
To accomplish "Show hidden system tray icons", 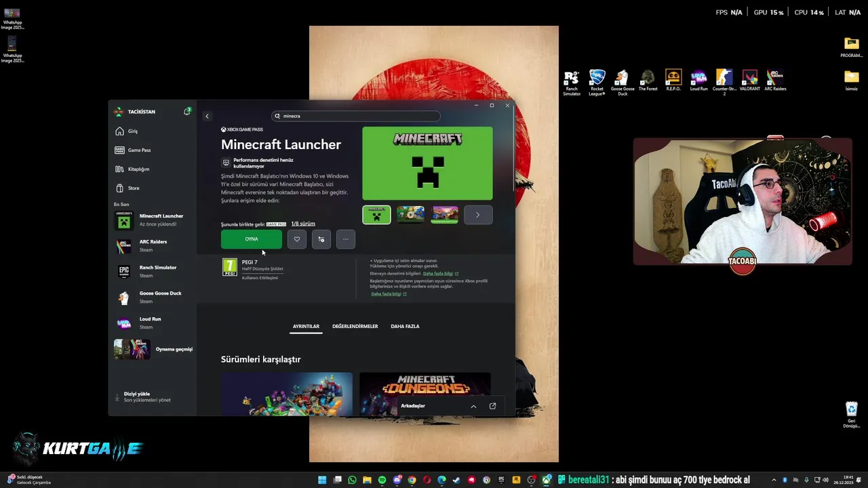I will pos(774,480).
